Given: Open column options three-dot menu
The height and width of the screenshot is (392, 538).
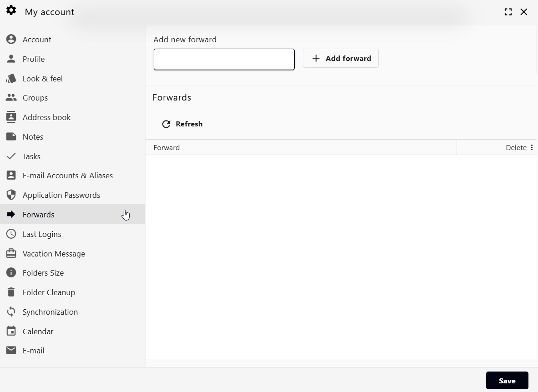Looking at the screenshot, I should pyautogui.click(x=532, y=147).
